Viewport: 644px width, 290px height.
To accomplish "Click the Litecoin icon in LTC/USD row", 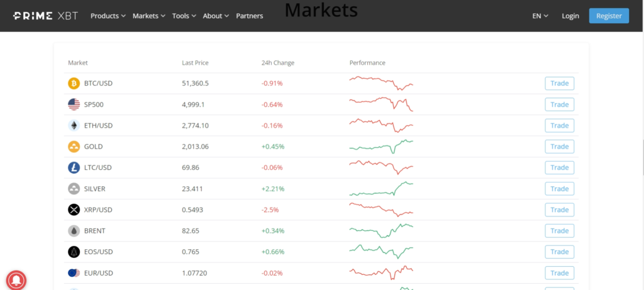I will click(x=74, y=168).
